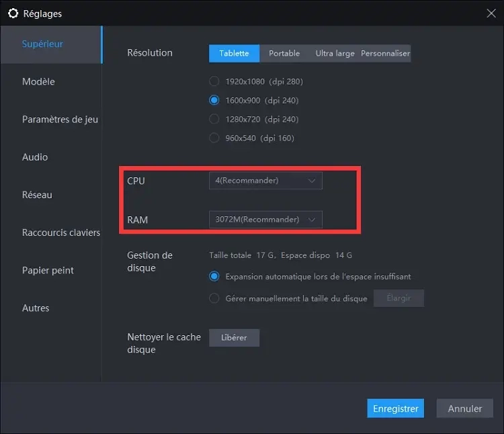
Task: Click the Réglages gear icon in title bar
Action: coord(13,12)
